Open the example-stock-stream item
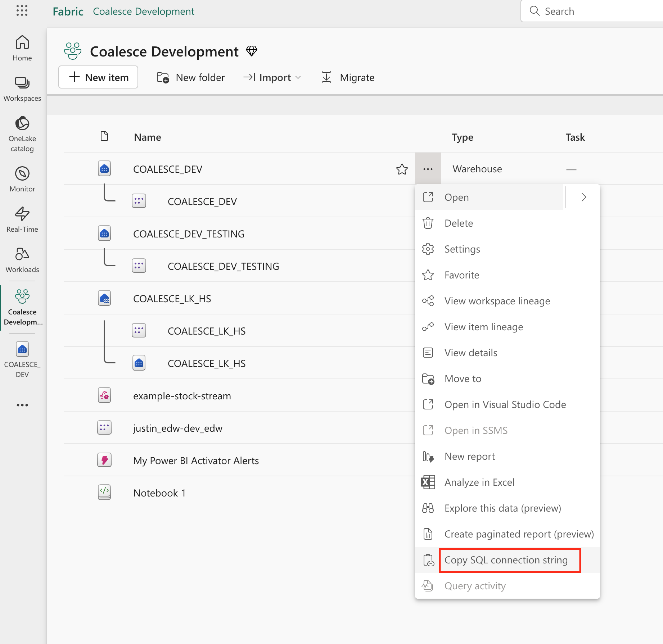Viewport: 663px width, 644px height. click(182, 396)
